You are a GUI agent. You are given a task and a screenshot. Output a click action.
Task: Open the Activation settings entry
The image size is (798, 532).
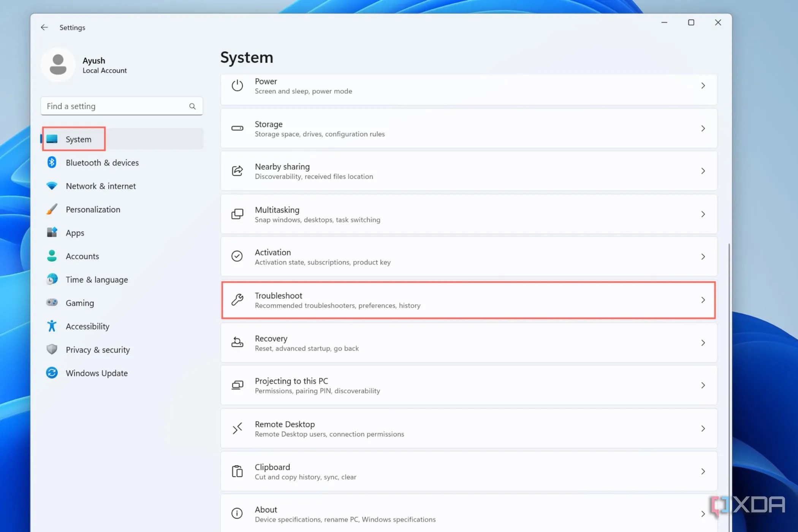[469, 256]
